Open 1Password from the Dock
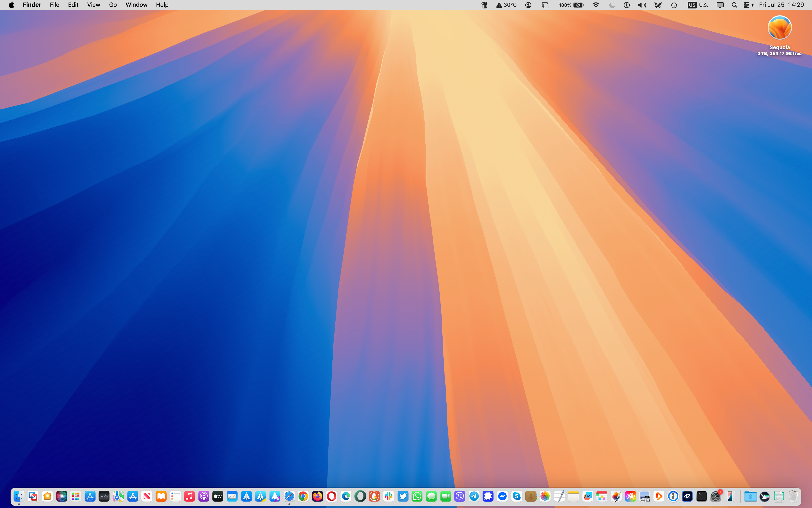The width and height of the screenshot is (812, 508). [673, 496]
